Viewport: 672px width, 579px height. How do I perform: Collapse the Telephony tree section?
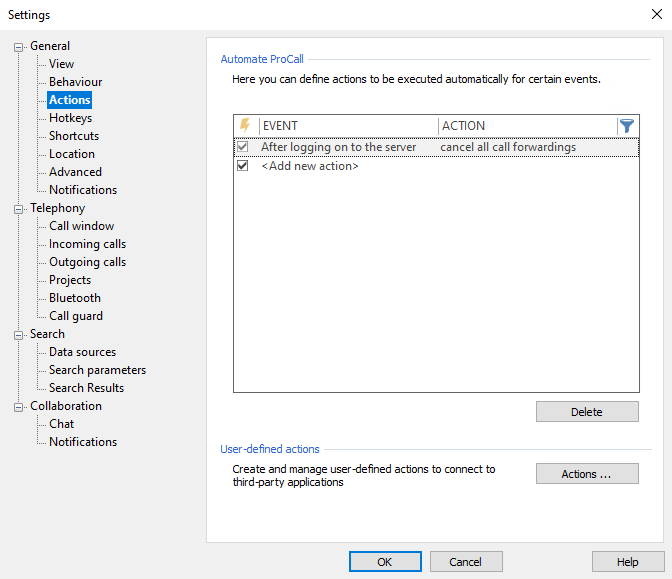[x=19, y=208]
